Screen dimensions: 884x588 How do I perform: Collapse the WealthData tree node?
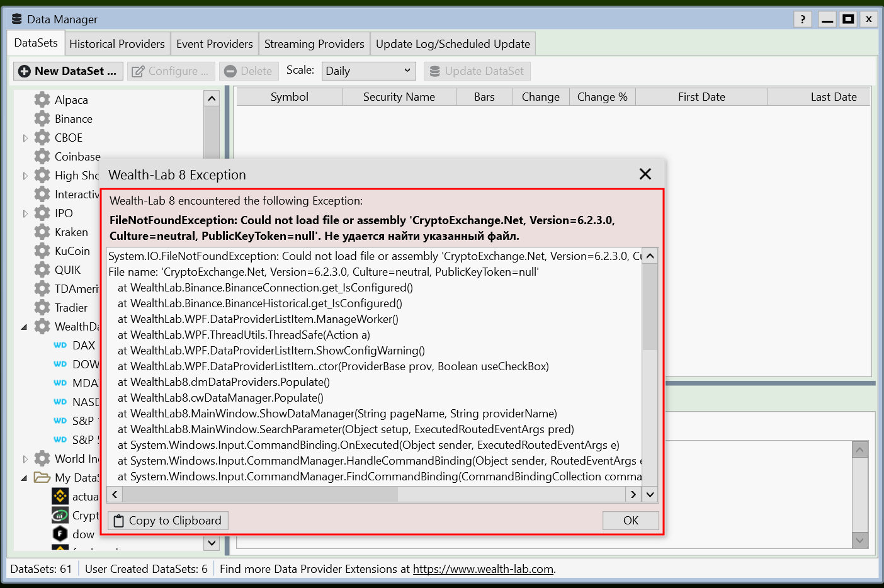point(25,327)
